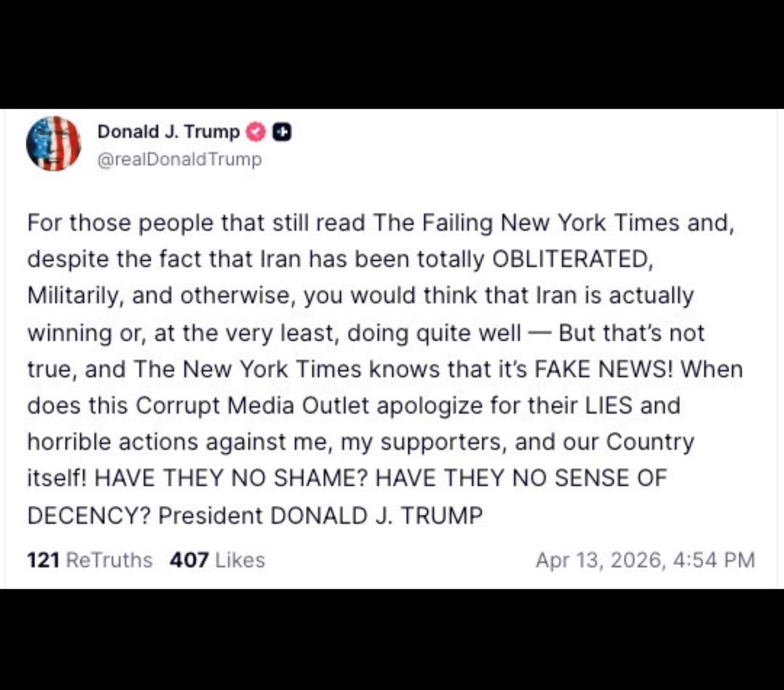Click the 407 like count number
784x690 pixels.
click(189, 560)
